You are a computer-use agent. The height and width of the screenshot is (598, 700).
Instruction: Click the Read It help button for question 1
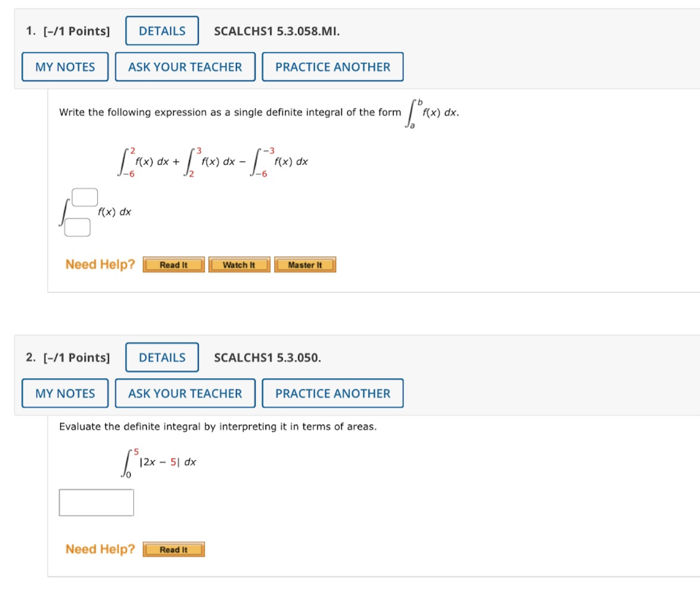173,264
